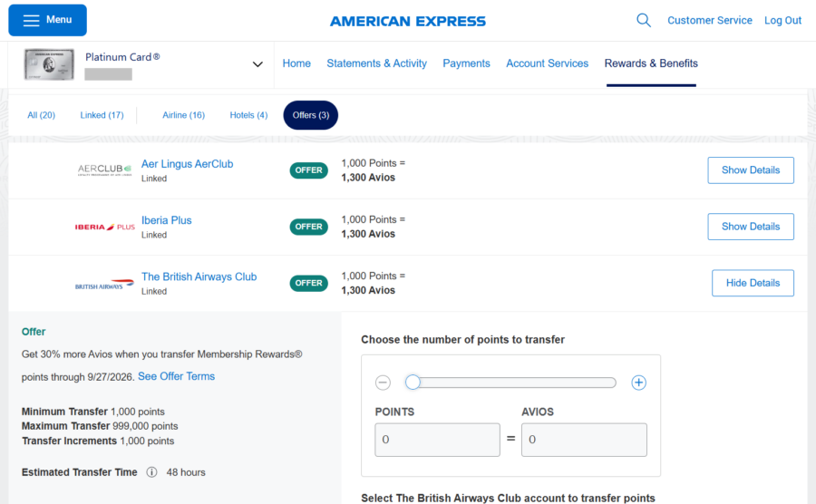
Task: Open Account Services tab
Action: 547,63
